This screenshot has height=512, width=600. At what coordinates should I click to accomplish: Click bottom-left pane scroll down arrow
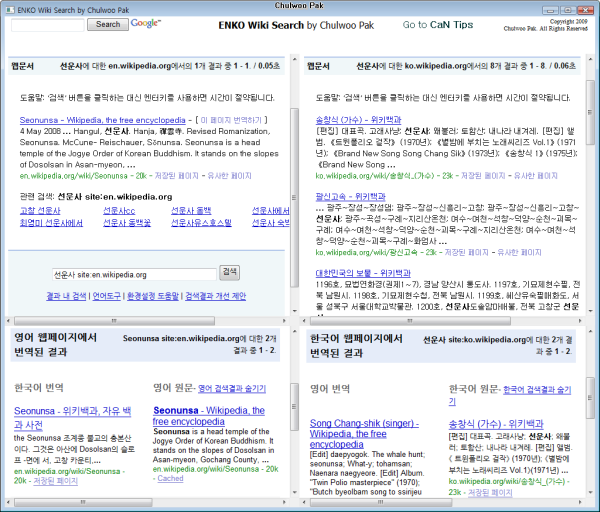click(x=294, y=492)
